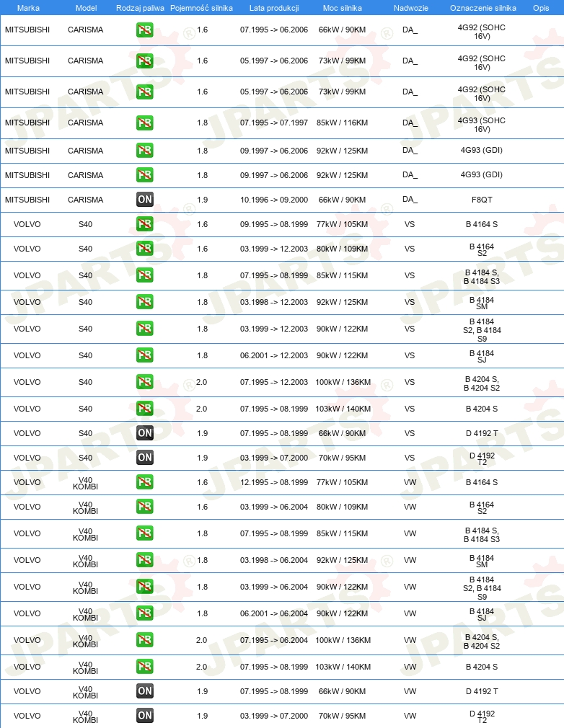Click petrol icon in Carisma 85kW / 116KM row
564x728 pixels.
145,123
